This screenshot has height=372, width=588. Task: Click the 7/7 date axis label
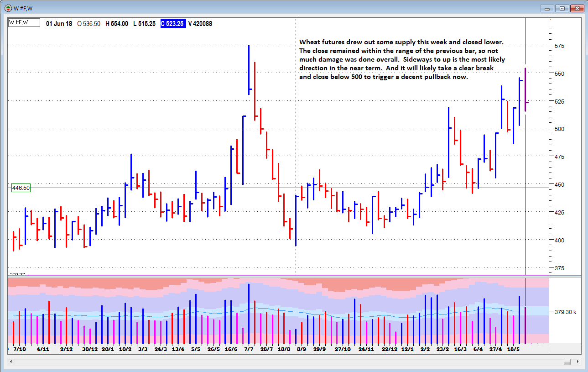point(249,349)
